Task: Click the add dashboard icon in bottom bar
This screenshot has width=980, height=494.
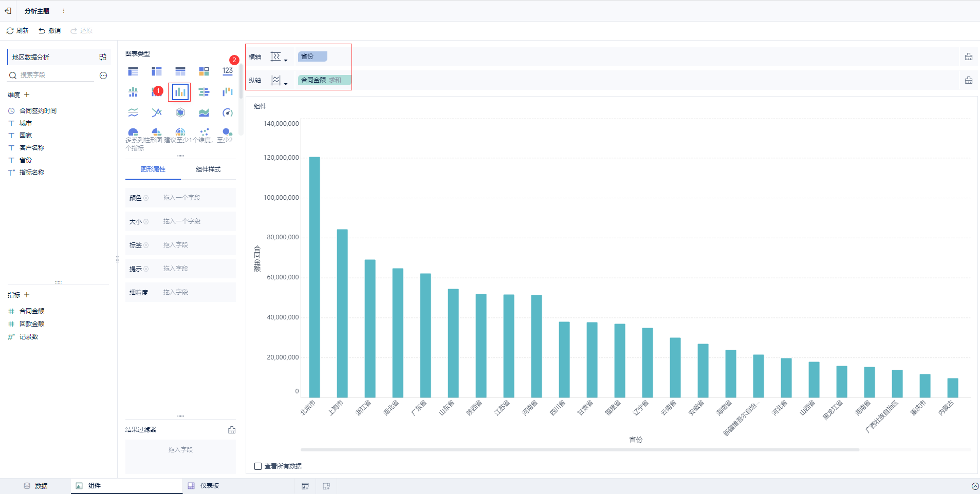Action: (326, 486)
